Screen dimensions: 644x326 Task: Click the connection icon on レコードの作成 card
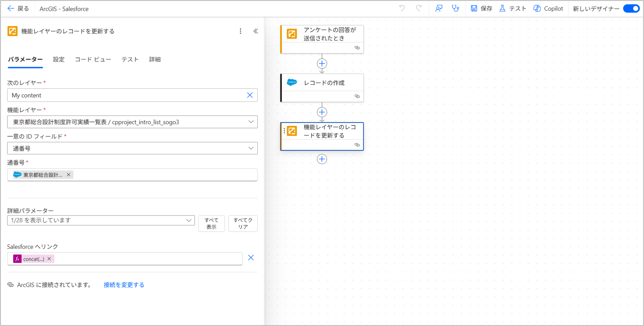pos(357,96)
